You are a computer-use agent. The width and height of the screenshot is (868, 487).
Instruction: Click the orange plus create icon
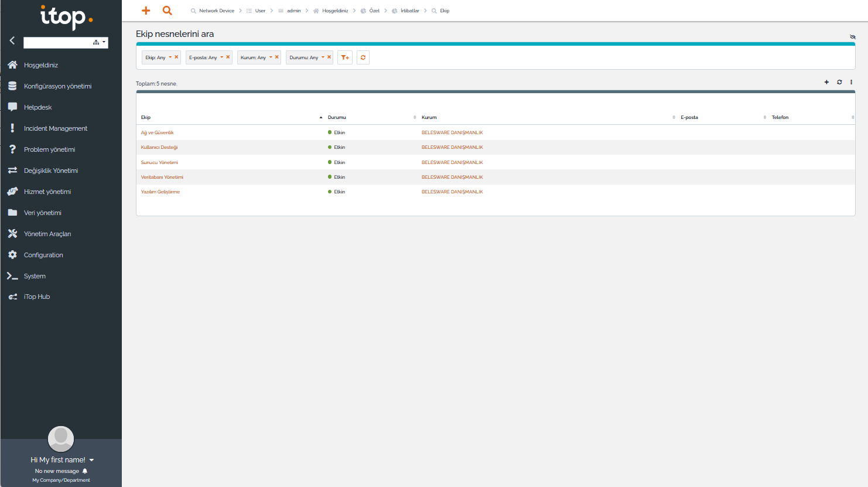146,11
